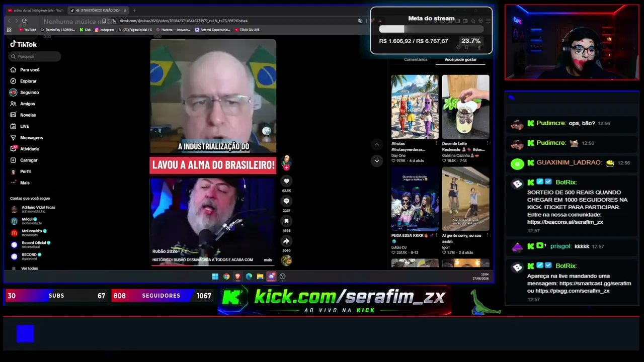Open Discord from the taskbar
644x362 pixels.
(271, 277)
